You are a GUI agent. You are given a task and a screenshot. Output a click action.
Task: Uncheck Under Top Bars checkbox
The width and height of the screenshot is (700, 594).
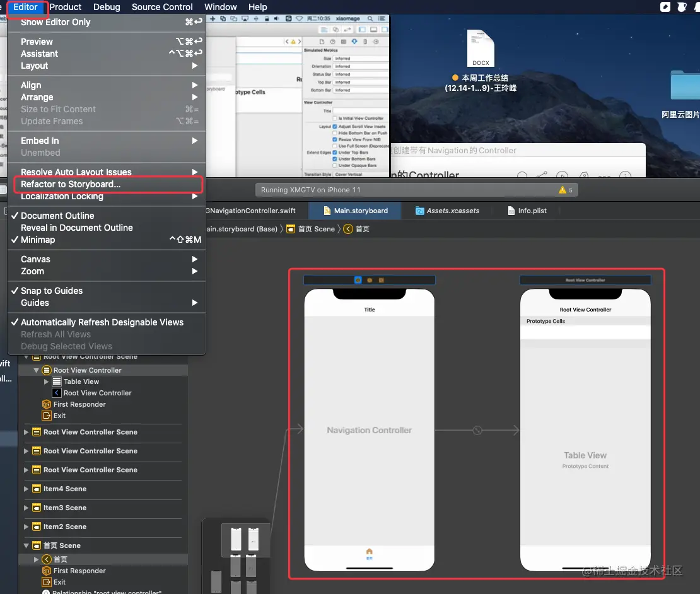coord(335,152)
